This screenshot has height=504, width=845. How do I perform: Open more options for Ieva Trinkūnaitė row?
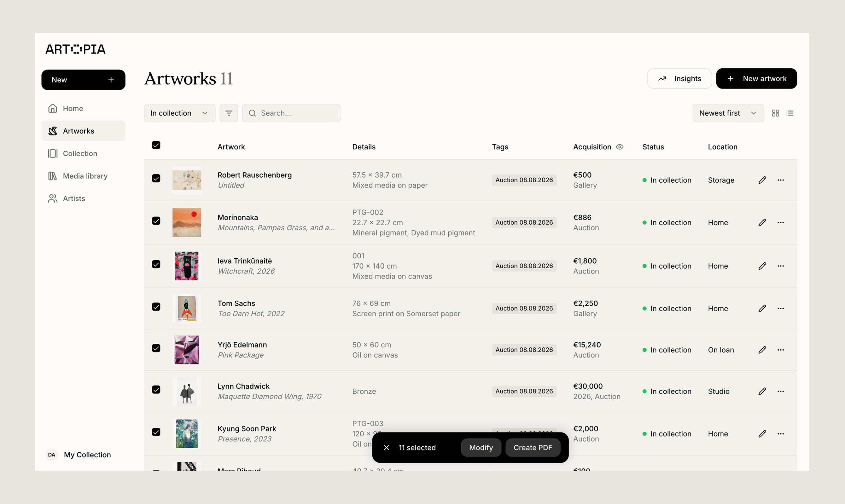[x=780, y=266]
